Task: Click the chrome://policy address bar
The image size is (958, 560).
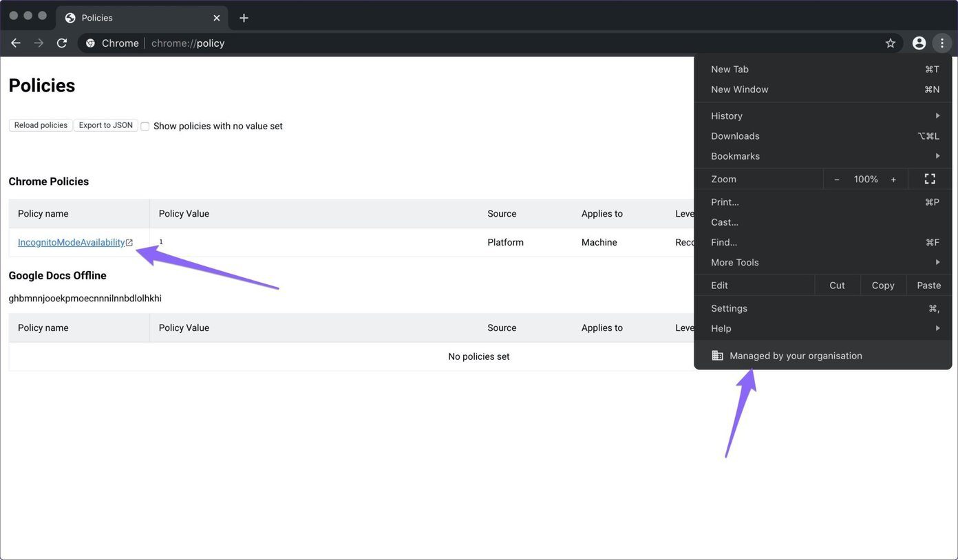Action: click(x=482, y=43)
